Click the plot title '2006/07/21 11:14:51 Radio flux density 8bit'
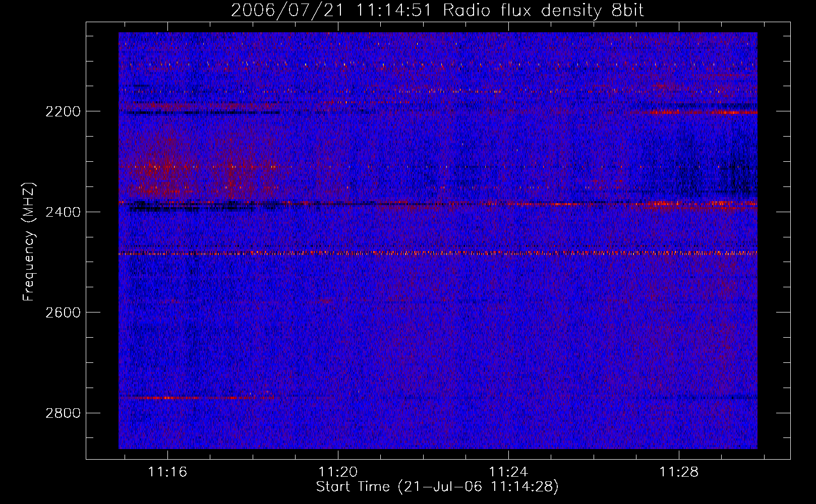 point(437,11)
